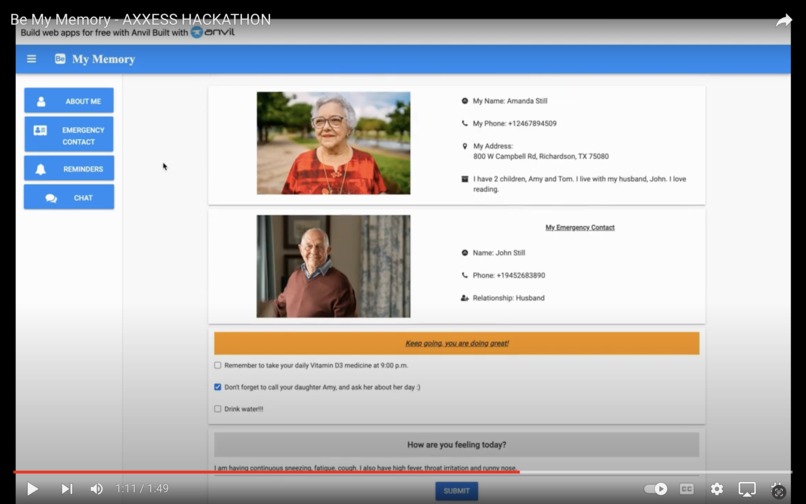Click the AirPlay cast icon

click(747, 489)
